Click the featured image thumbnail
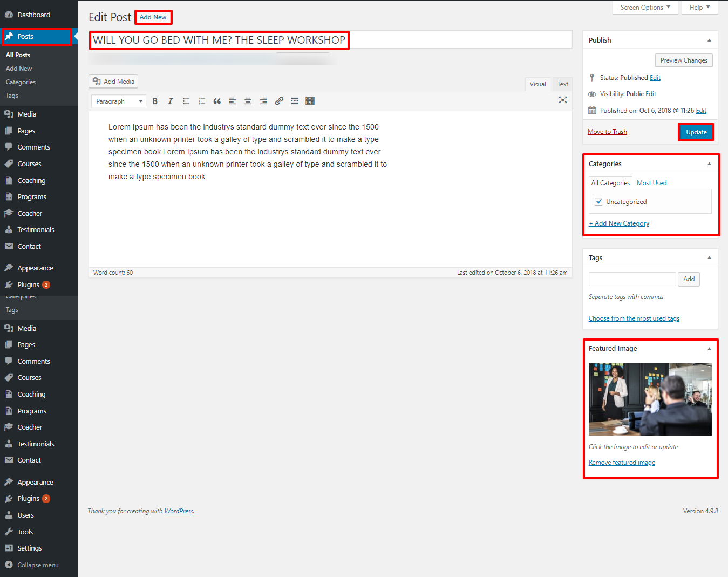The width and height of the screenshot is (728, 577). [x=650, y=399]
